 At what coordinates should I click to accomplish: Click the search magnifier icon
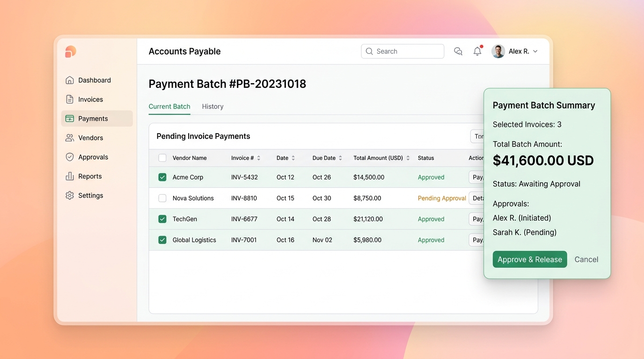coord(369,51)
